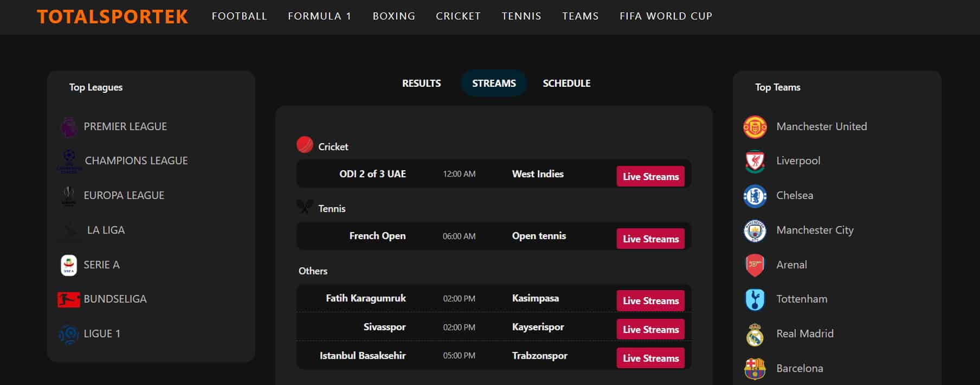Select the STREAMS tab

(x=494, y=84)
